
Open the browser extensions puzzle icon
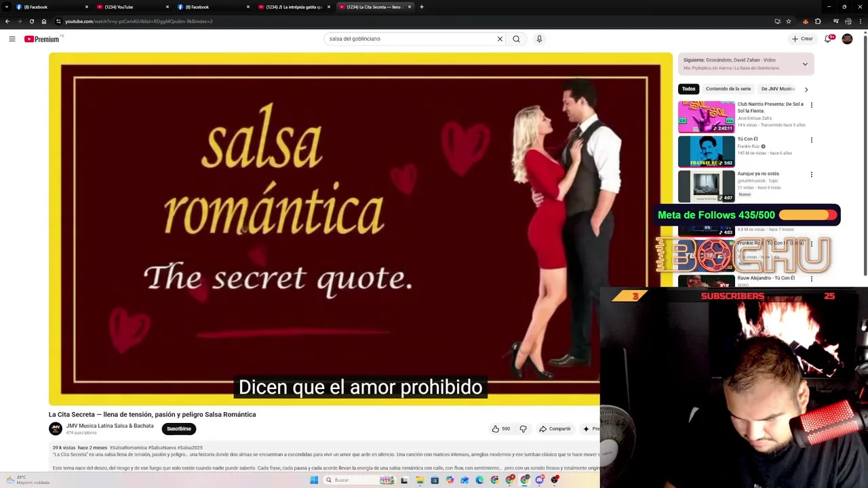pos(818,21)
